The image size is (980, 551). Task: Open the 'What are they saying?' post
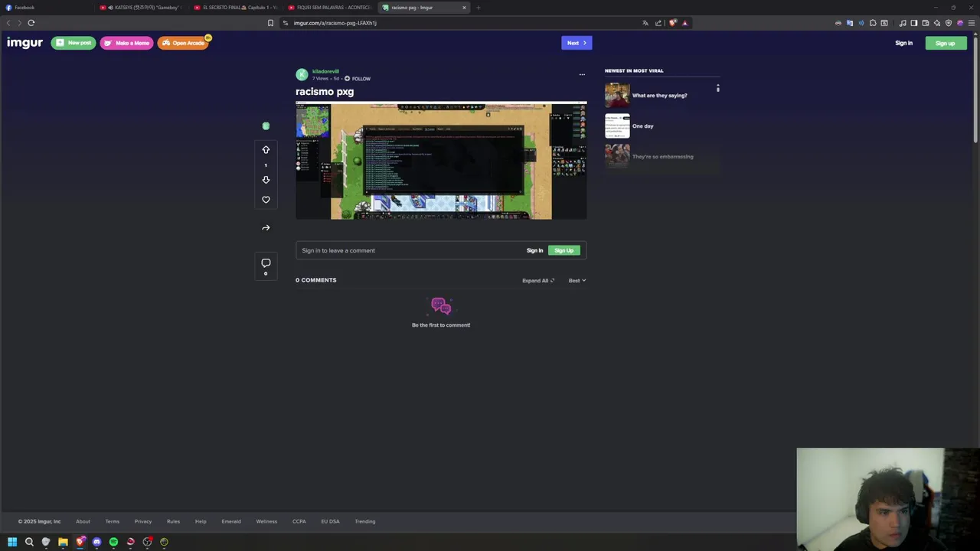pos(661,96)
